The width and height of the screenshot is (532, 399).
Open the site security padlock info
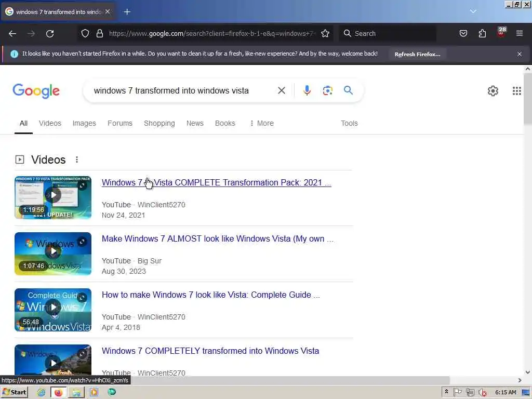[99, 33]
